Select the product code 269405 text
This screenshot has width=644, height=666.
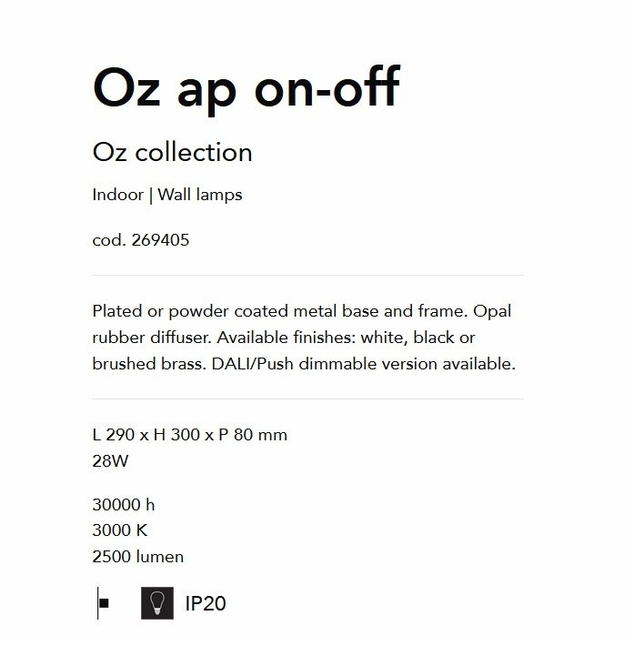[x=160, y=240]
